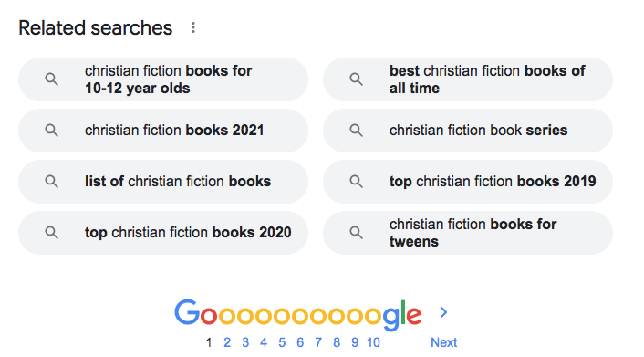
Task: Open 'christian fiction book series' related search
Action: point(468,131)
